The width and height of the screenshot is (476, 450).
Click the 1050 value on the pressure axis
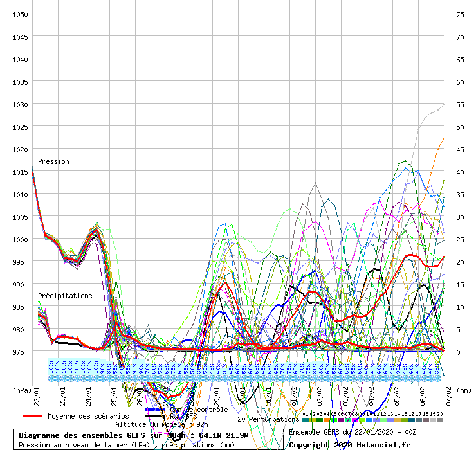coord(20,15)
